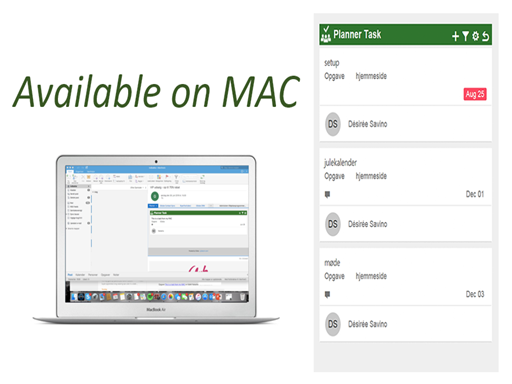Viewport: 512px width, 384px height.
Task: Click Opgave label in setup card
Action: pyautogui.click(x=334, y=76)
